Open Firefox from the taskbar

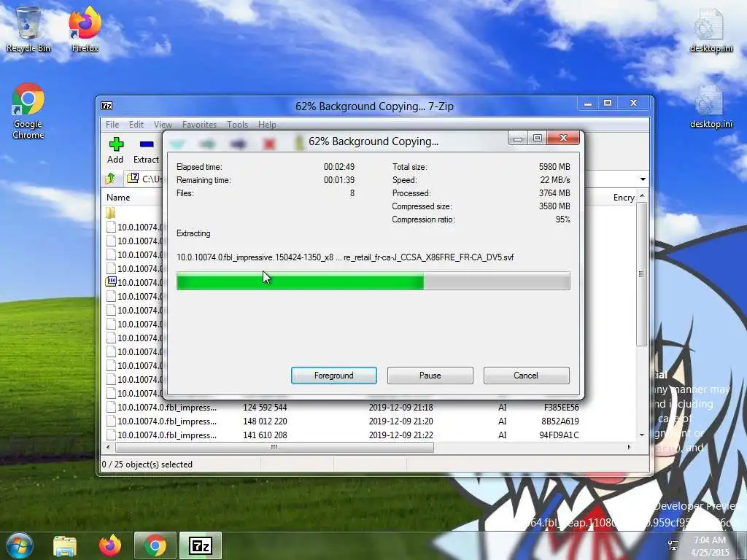pyautogui.click(x=110, y=545)
